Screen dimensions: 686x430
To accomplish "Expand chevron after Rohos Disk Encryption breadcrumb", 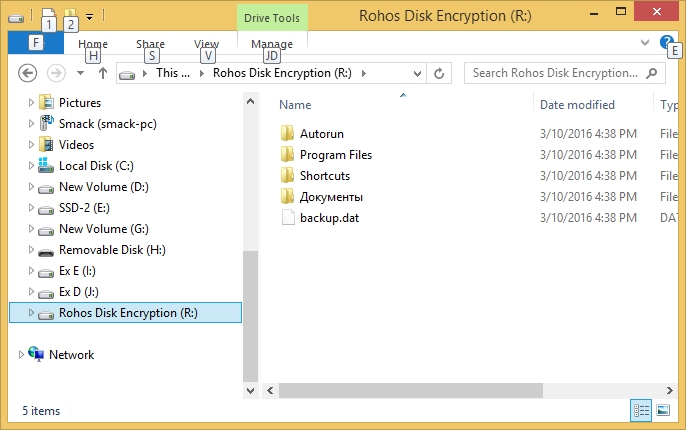I will [364, 73].
